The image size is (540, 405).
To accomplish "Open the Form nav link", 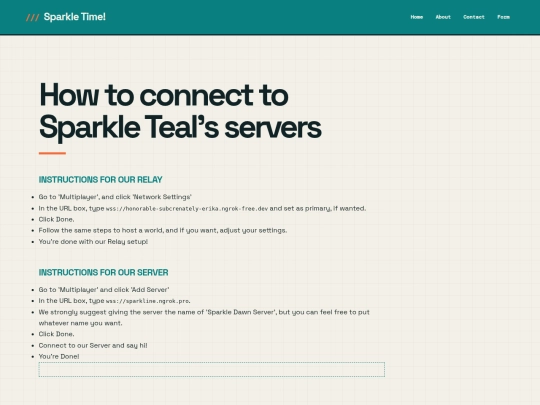I will (x=503, y=17).
